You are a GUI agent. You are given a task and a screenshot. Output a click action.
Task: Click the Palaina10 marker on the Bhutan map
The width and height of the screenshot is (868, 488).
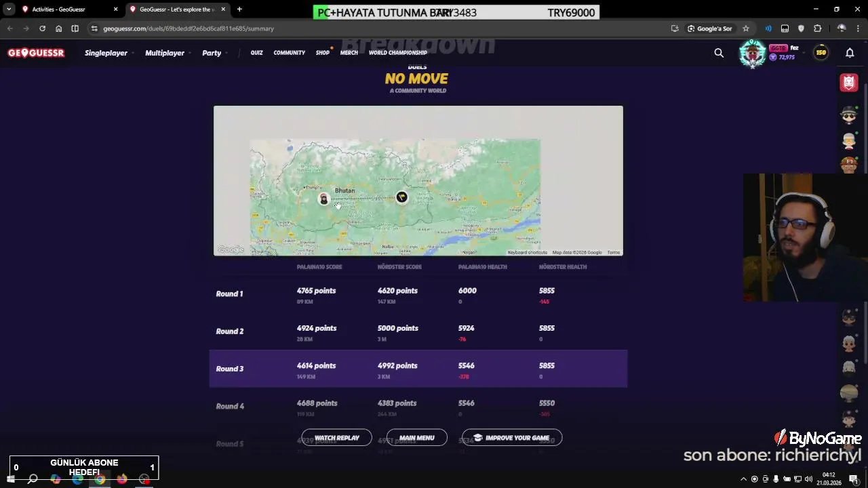pyautogui.click(x=324, y=199)
